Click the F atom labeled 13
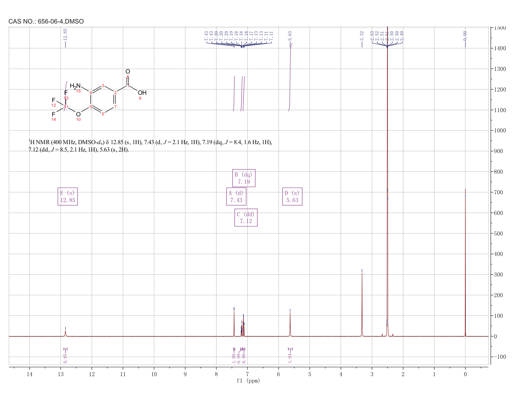The image size is (532, 411). pyautogui.click(x=66, y=93)
